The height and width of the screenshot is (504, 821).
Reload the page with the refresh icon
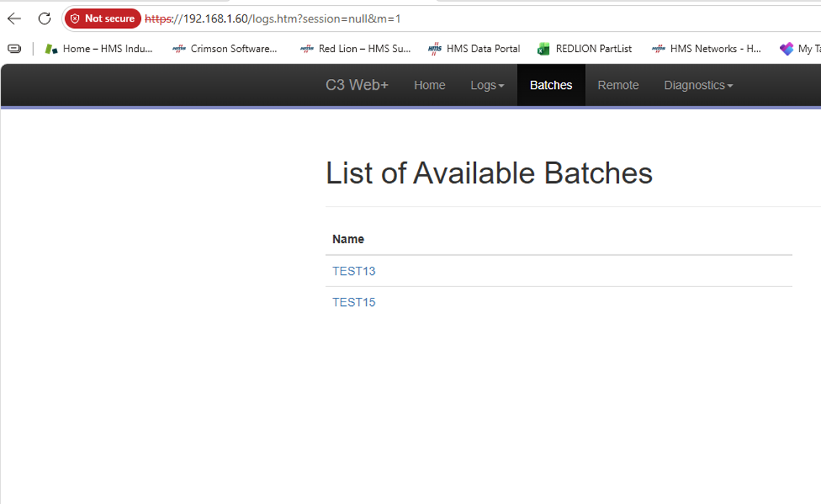pyautogui.click(x=45, y=19)
